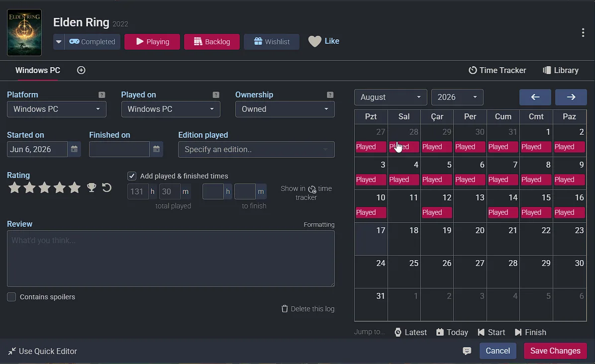The width and height of the screenshot is (595, 364).
Task: Open the Started on calendar picker icon
Action: [x=75, y=149]
